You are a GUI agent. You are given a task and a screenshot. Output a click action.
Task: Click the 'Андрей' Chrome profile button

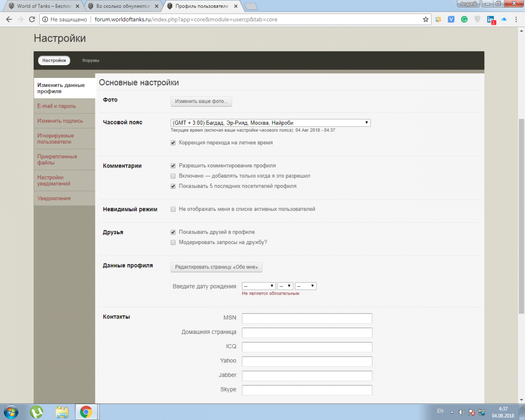[x=469, y=3]
